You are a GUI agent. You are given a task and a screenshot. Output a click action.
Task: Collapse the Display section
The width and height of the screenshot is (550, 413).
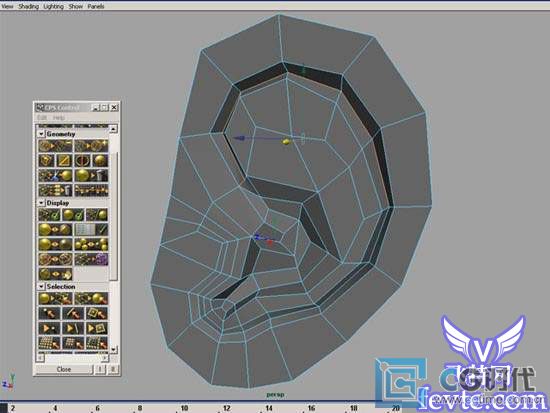coord(41,203)
